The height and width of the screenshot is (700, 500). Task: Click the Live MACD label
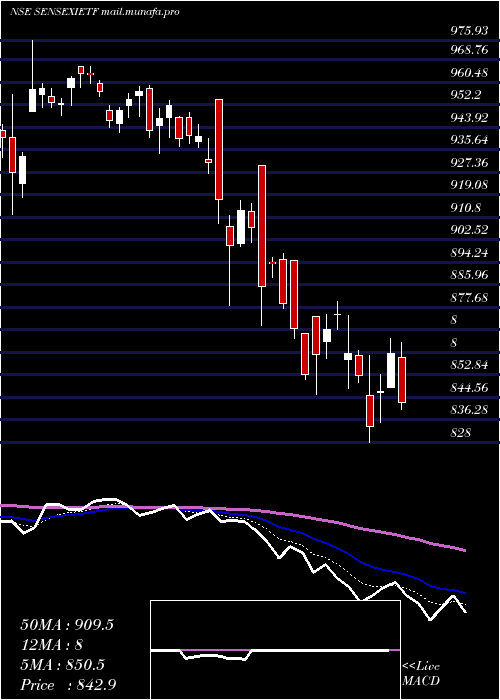[x=421, y=674]
